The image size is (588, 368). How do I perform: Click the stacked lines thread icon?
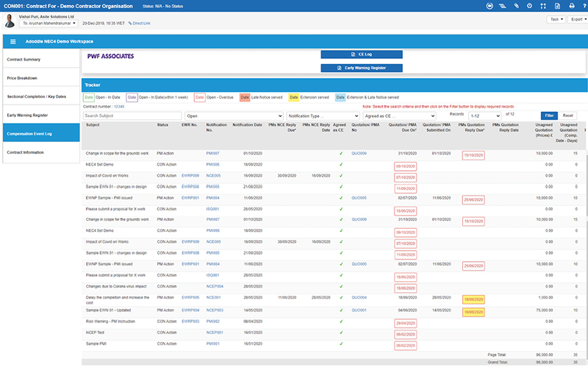[503, 6]
